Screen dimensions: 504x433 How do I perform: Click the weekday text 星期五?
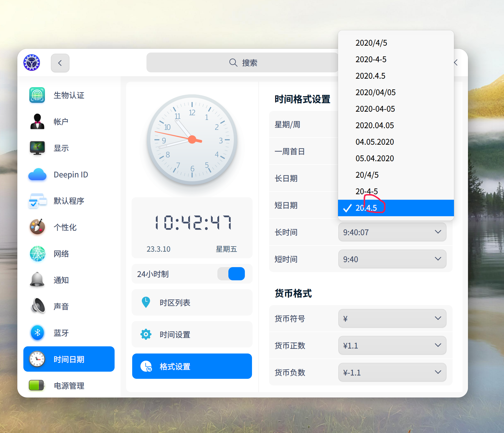[x=226, y=249]
